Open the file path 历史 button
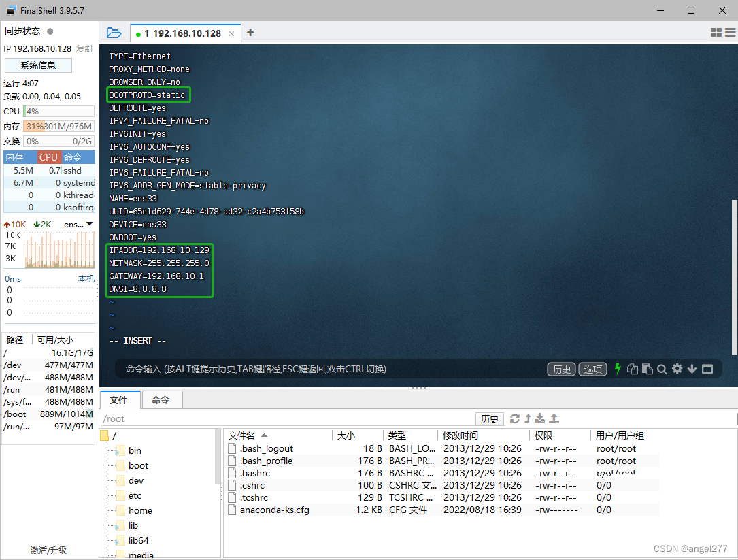Viewport: 738px width, 560px height. point(490,418)
